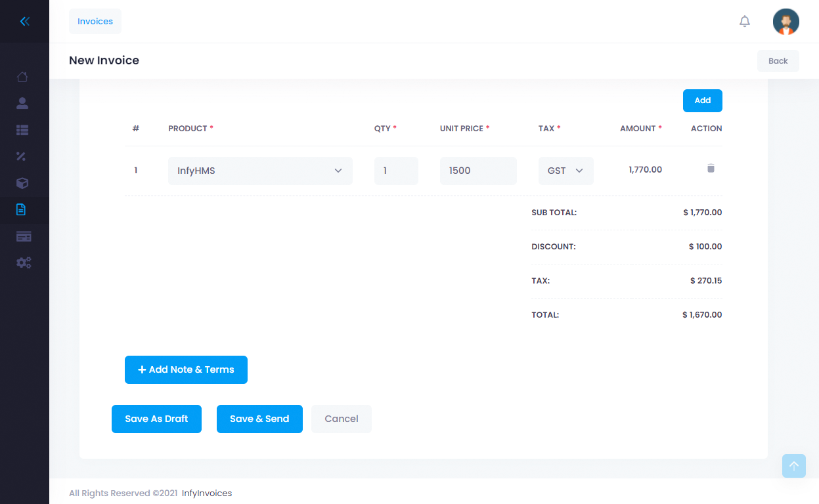Open the Dashboard home icon in sidebar

point(22,77)
